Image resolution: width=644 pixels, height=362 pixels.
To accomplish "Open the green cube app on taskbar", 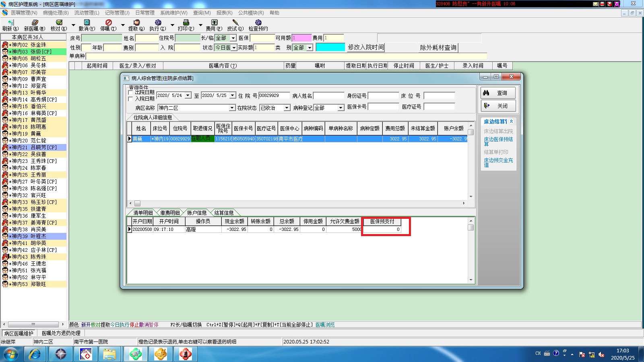I will click(136, 354).
